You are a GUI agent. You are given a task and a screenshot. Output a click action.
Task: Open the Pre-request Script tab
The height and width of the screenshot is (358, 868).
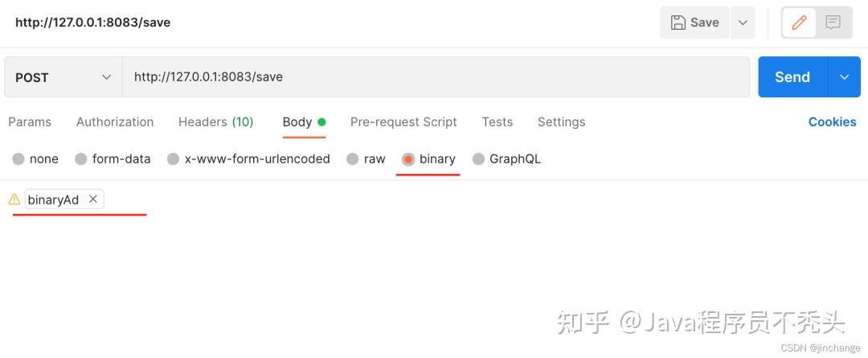403,122
